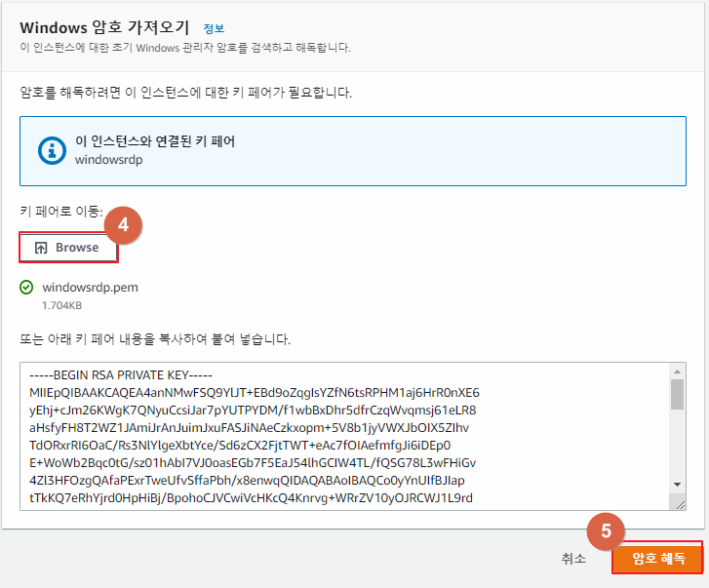Click the green checkmark next to windowsrdp.pem
This screenshot has height=588, width=709.
point(26,287)
